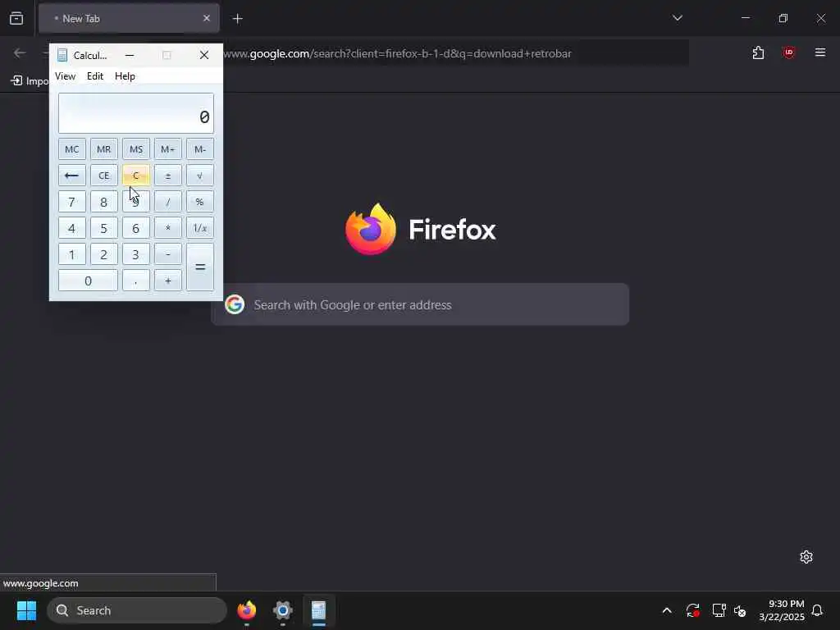840x630 pixels.
Task: Open the Firefox hamburger application menu
Action: click(x=819, y=52)
